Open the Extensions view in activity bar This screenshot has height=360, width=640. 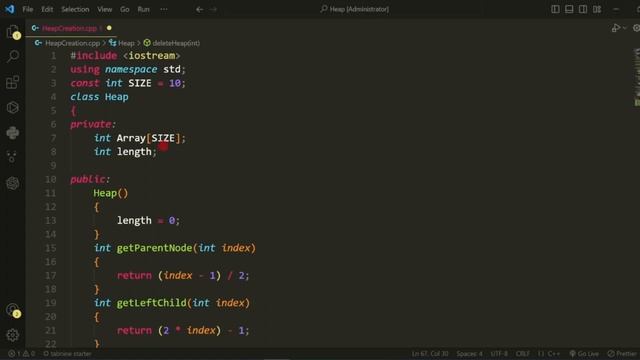(x=13, y=82)
